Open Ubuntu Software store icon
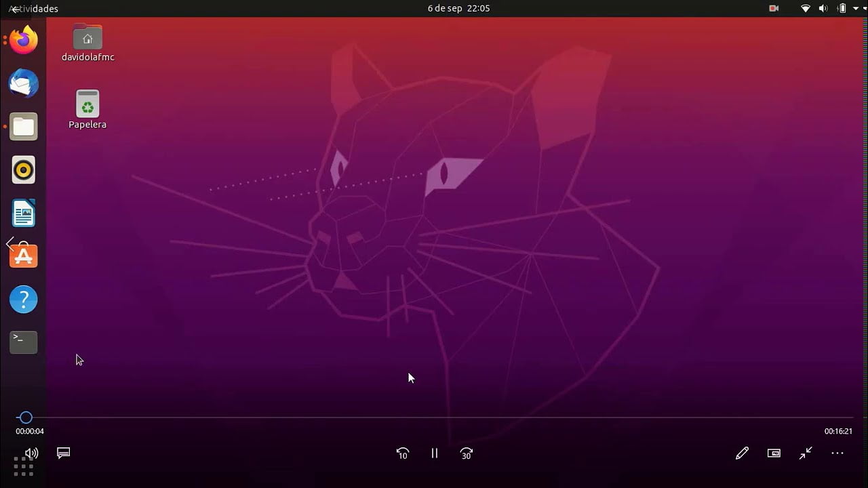 click(x=24, y=256)
